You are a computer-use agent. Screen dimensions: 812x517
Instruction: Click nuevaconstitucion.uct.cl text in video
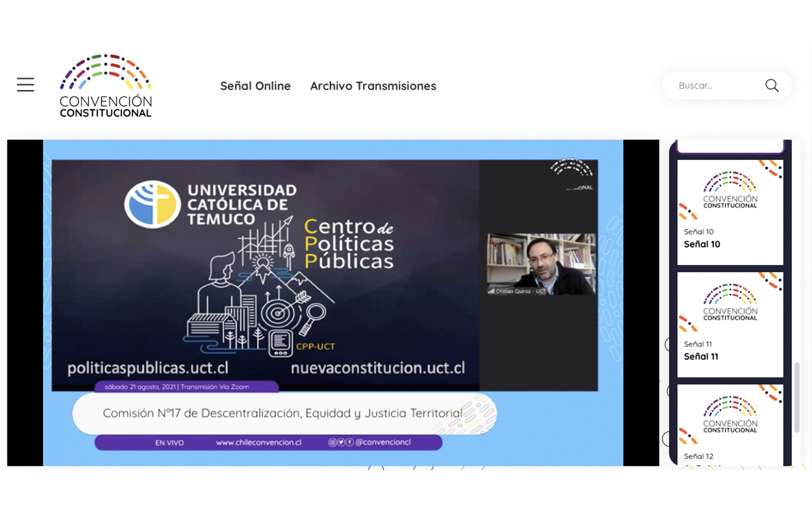tap(378, 368)
